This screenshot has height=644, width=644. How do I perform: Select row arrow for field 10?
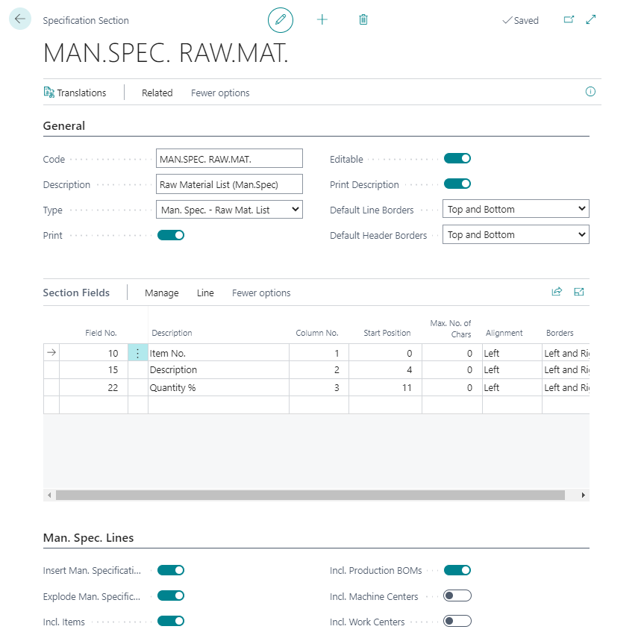(x=51, y=353)
